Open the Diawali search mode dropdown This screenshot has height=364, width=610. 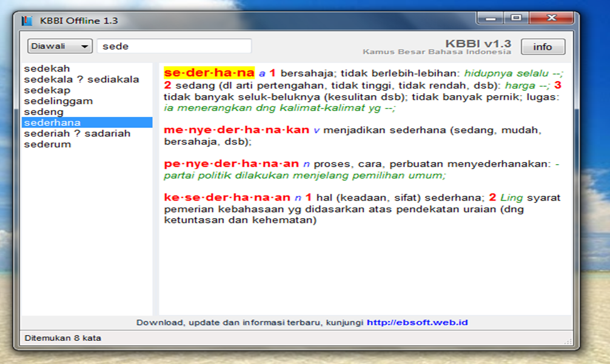point(59,46)
